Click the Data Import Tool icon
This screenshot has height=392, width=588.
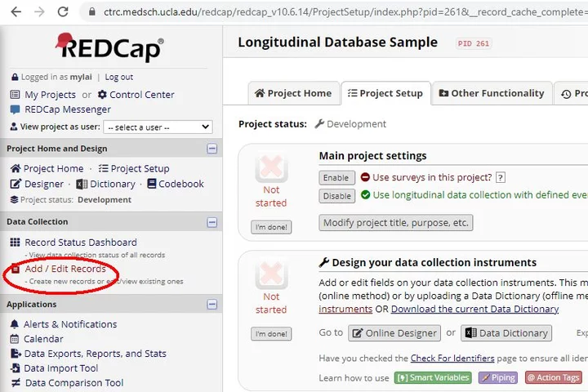tap(16, 368)
